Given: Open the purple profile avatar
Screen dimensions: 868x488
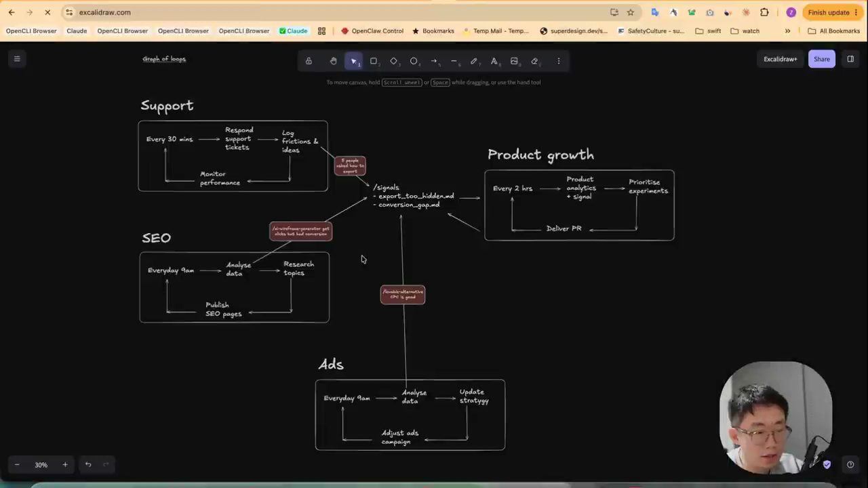Looking at the screenshot, I should pyautogui.click(x=791, y=12).
